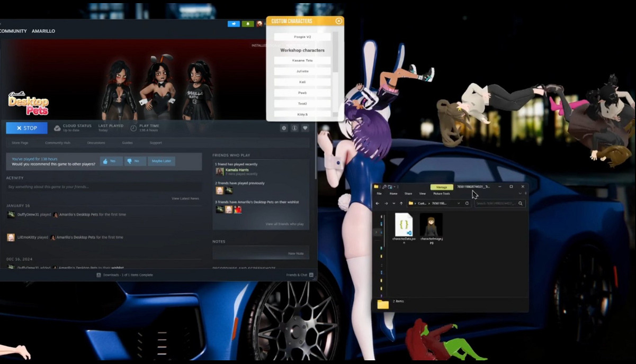
Task: Select the No thumbs-down recommendation
Action: tap(135, 161)
